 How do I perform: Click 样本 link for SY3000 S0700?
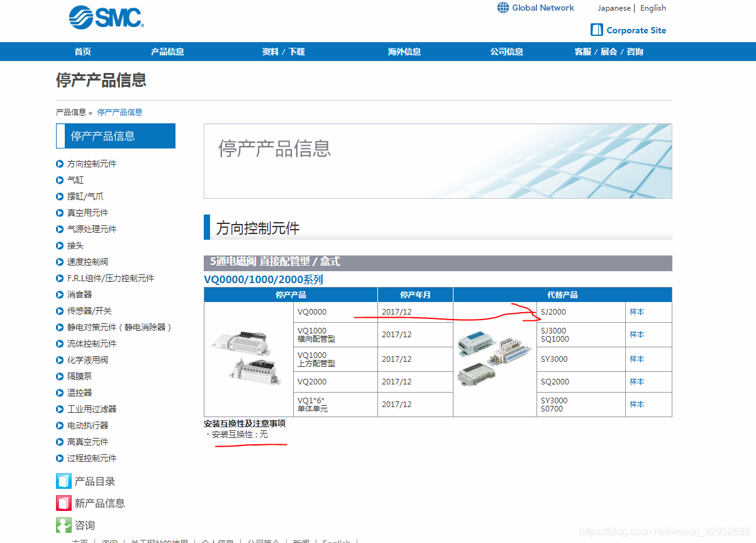click(637, 404)
